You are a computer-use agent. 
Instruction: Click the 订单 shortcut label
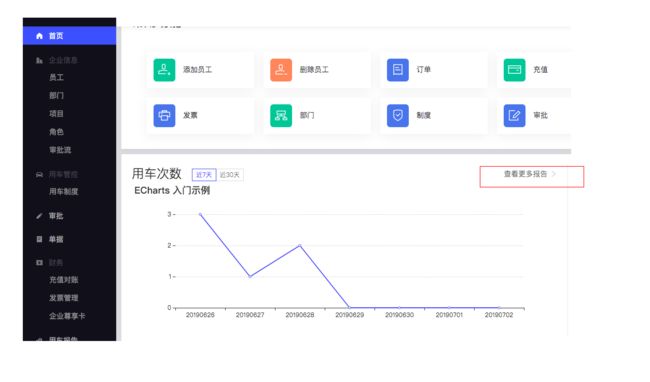(x=424, y=70)
